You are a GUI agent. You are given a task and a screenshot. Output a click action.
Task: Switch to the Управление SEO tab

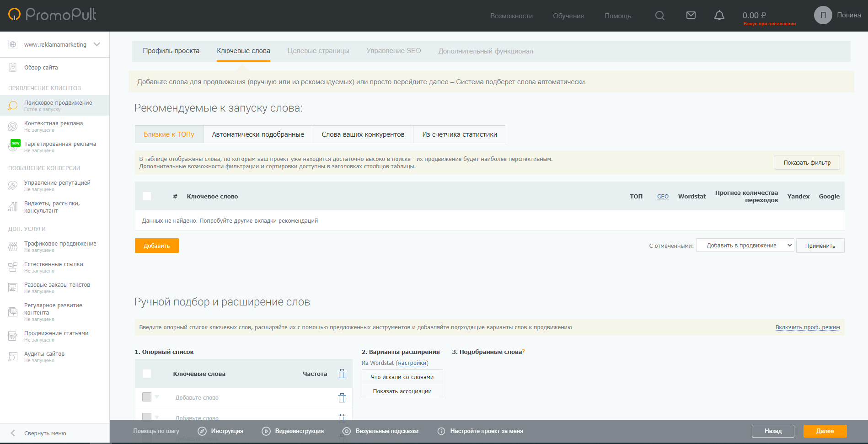click(x=394, y=51)
